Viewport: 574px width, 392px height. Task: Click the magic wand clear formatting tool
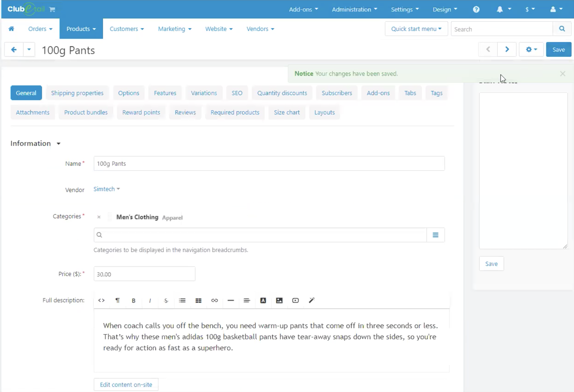[x=312, y=300]
